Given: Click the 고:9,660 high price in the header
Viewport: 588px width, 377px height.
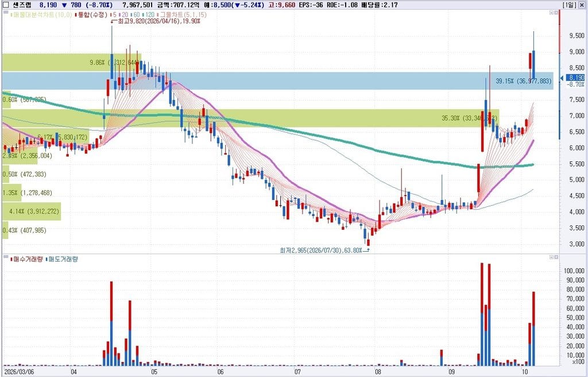Looking at the screenshot, I should pyautogui.click(x=281, y=5).
